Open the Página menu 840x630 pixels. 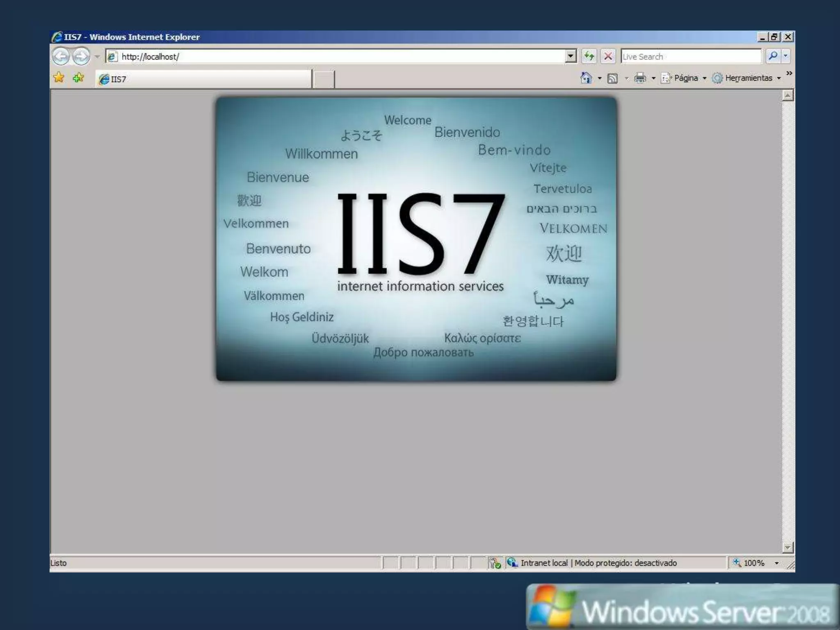685,78
